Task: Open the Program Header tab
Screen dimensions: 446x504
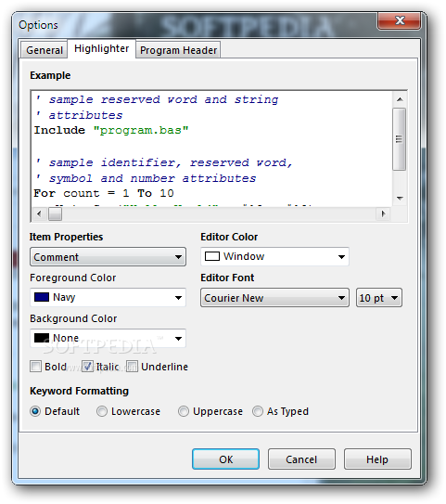Action: pyautogui.click(x=179, y=50)
